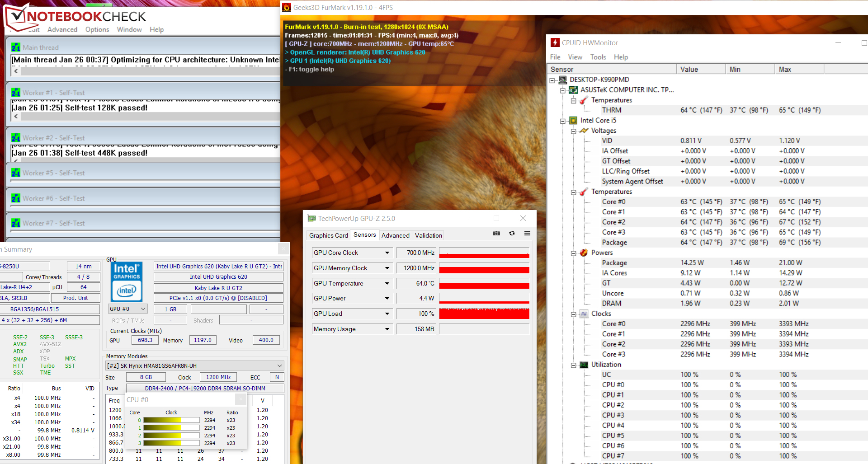Click the Worker #7 Self-Test window icon
The height and width of the screenshot is (464, 868).
(16, 223)
